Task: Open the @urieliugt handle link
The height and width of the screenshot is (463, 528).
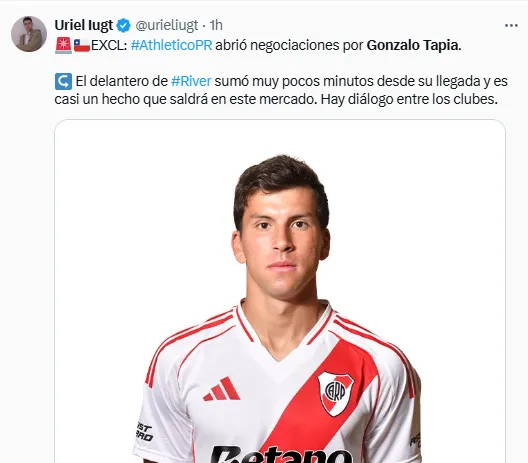Action: pyautogui.click(x=167, y=26)
